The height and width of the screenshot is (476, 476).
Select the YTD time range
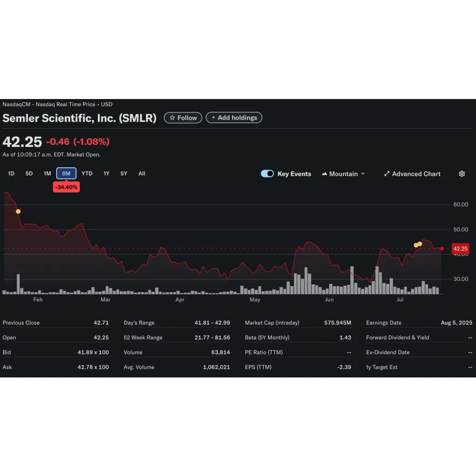tap(87, 174)
